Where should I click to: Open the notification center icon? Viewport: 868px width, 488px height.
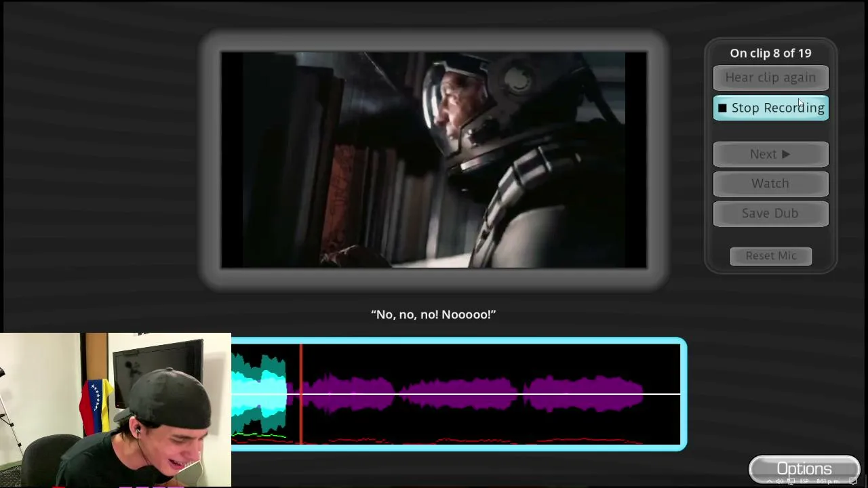[x=854, y=481]
